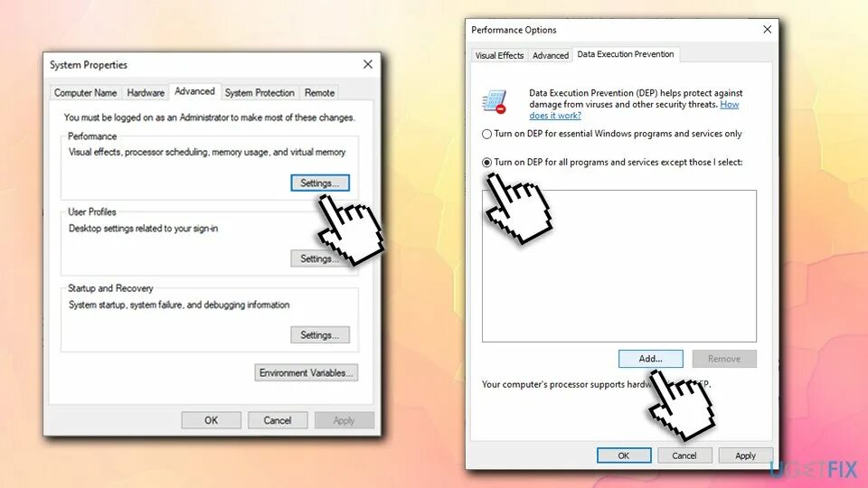
Task: Select DEP for all programs except selected
Action: [x=612, y=162]
